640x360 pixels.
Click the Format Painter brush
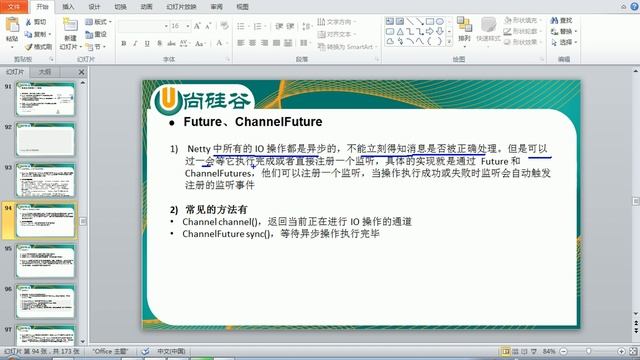[29, 47]
